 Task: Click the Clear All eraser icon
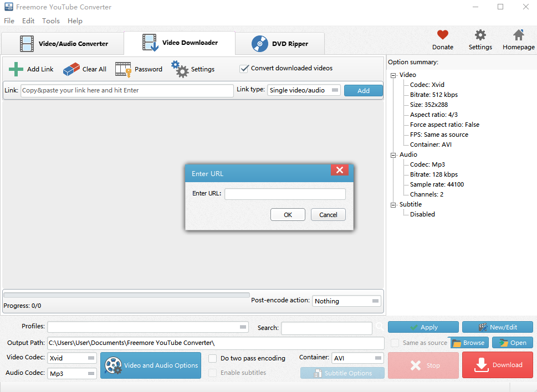click(x=71, y=69)
